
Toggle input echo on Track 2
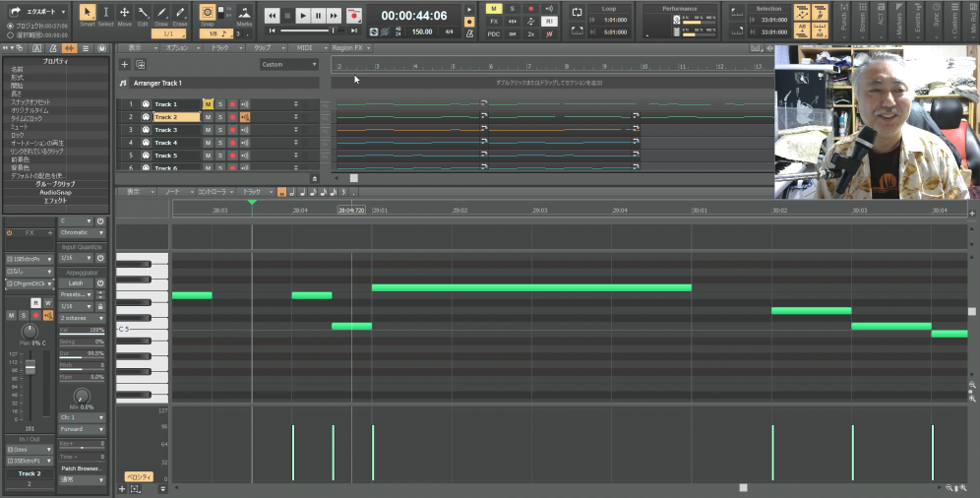pos(245,117)
